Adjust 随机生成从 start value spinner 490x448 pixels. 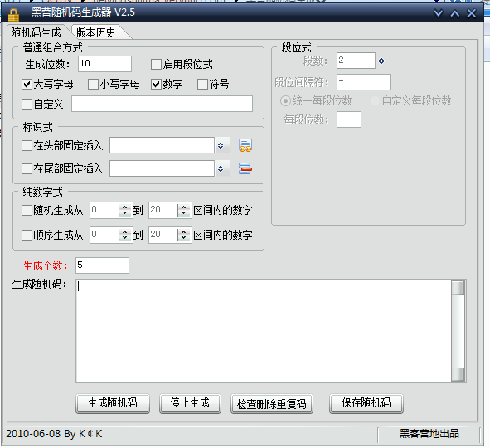click(125, 210)
